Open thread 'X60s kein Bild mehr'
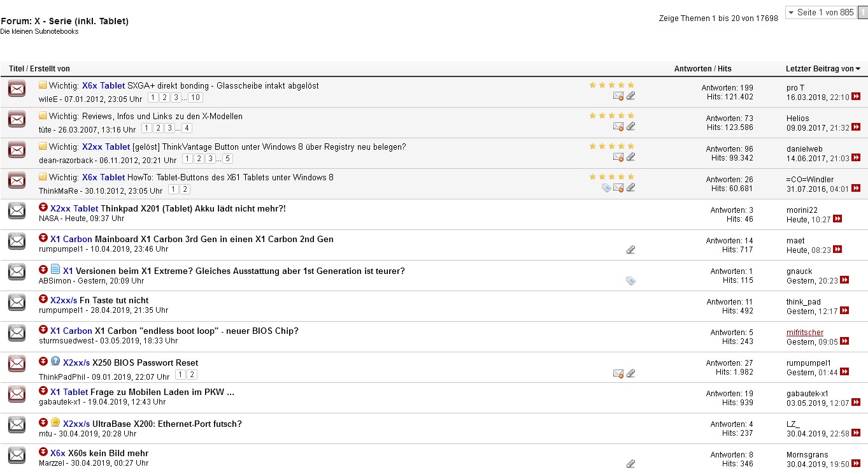 108,453
